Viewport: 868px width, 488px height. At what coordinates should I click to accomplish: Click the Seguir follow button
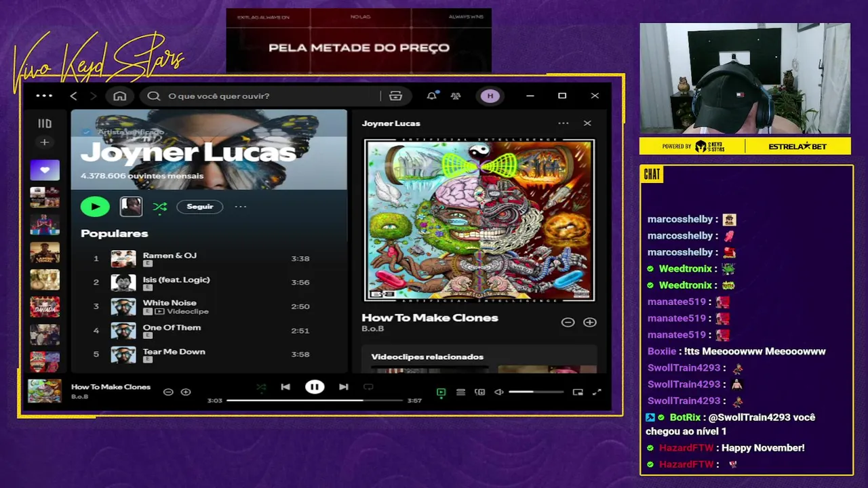coord(200,207)
